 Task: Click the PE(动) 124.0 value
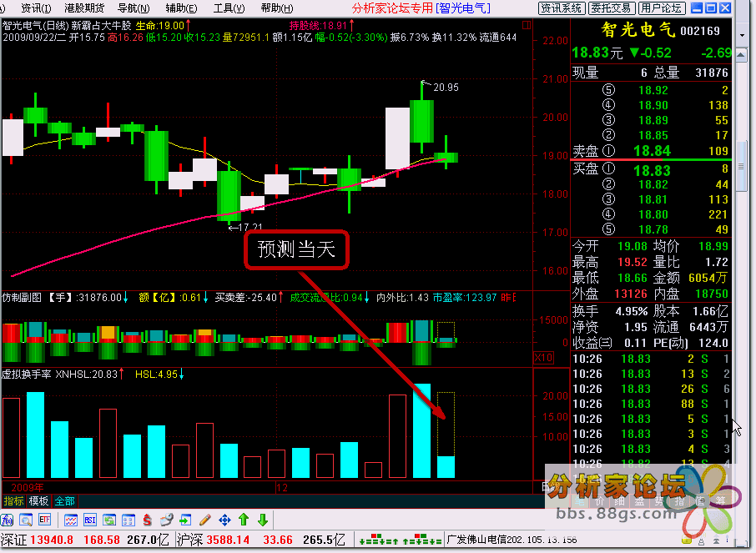[713, 344]
